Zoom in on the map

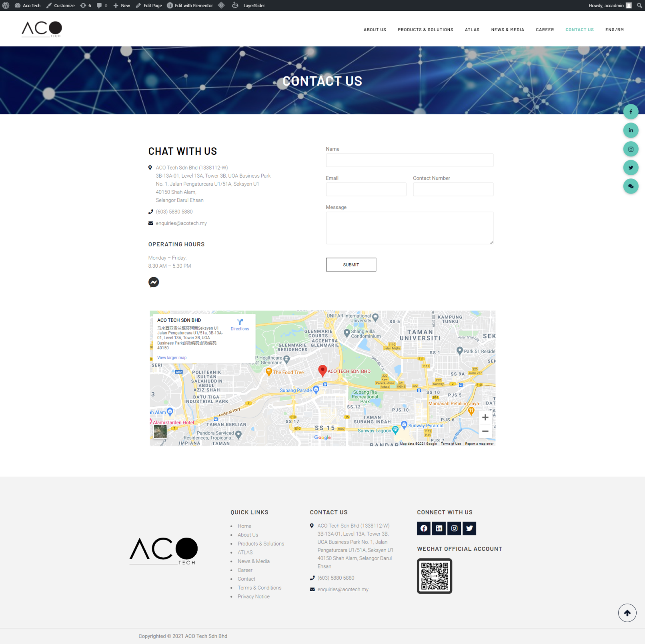click(x=485, y=418)
